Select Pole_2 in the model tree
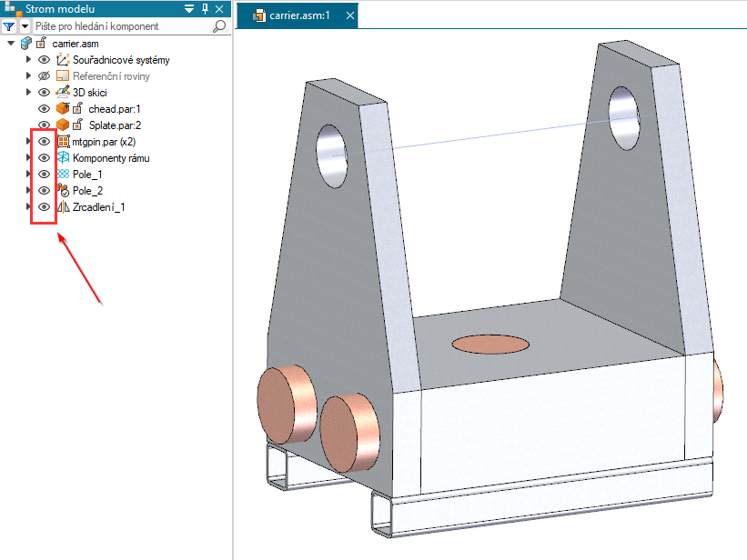 coord(87,191)
